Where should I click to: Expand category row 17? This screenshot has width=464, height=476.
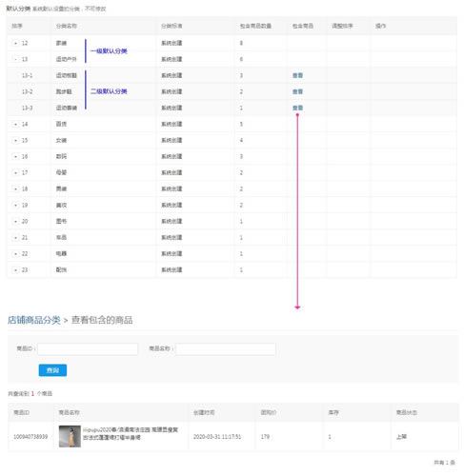[x=15, y=172]
